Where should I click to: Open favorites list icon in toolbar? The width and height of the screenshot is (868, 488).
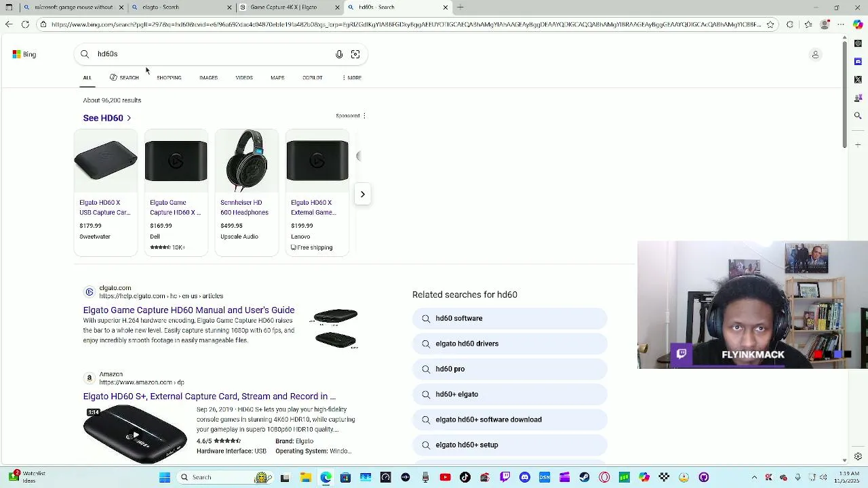click(x=808, y=24)
